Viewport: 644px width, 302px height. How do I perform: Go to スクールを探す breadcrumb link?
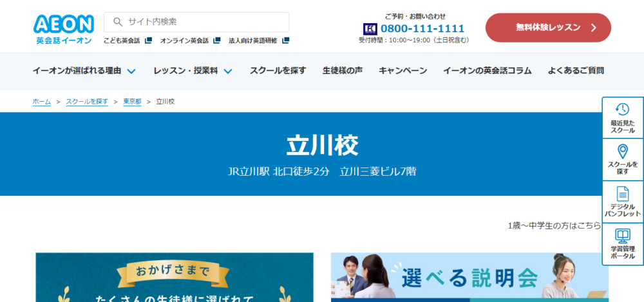(87, 102)
